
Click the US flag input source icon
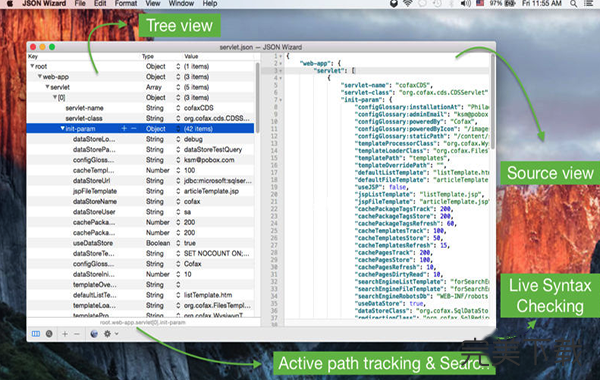pos(480,3)
